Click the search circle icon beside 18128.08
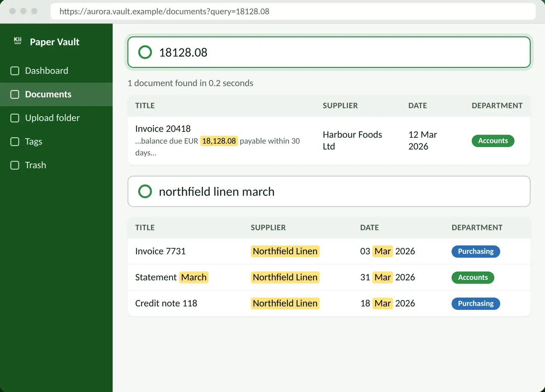545x392 pixels. [x=145, y=52]
